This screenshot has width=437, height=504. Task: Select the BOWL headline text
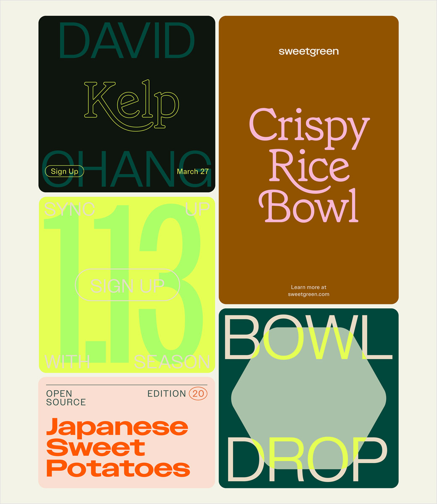pyautogui.click(x=308, y=338)
